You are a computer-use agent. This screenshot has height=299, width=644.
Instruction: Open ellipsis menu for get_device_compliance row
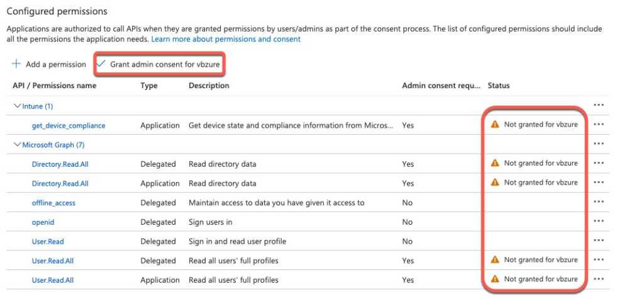(599, 125)
